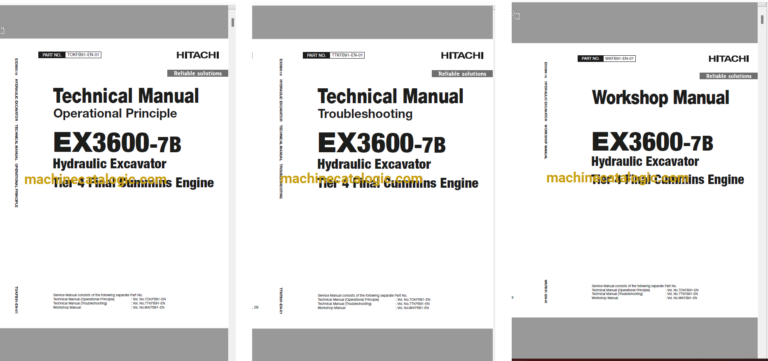The image size is (768, 361).
Task: Click the HITACHI logo on the Workshop Manual cover
Action: 728,59
